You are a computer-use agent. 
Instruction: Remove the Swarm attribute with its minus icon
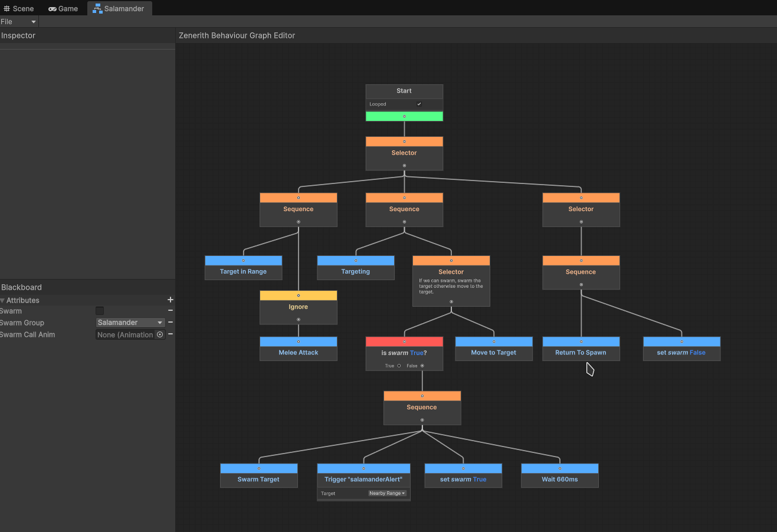[171, 311]
